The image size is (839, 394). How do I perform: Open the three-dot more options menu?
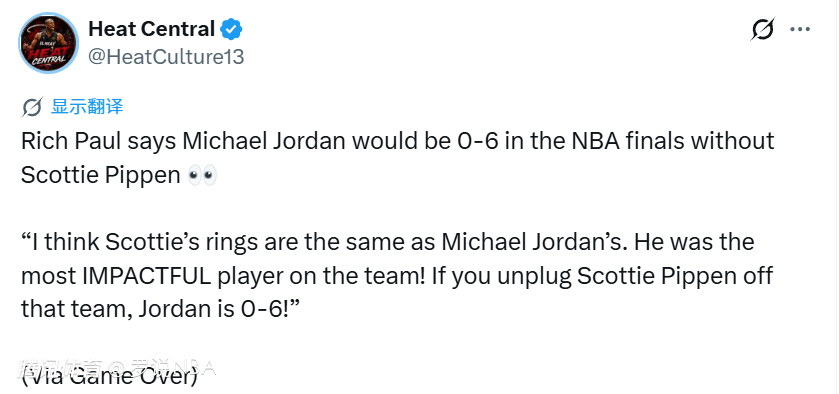pos(800,29)
